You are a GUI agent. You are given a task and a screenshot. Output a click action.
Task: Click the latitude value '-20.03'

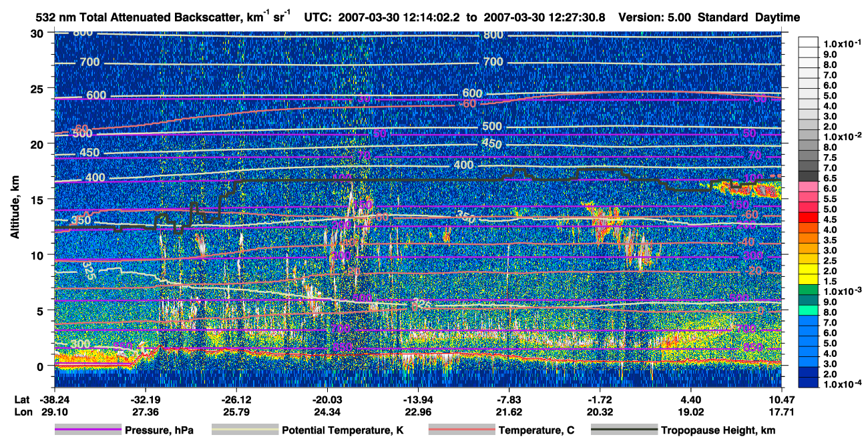327,399
